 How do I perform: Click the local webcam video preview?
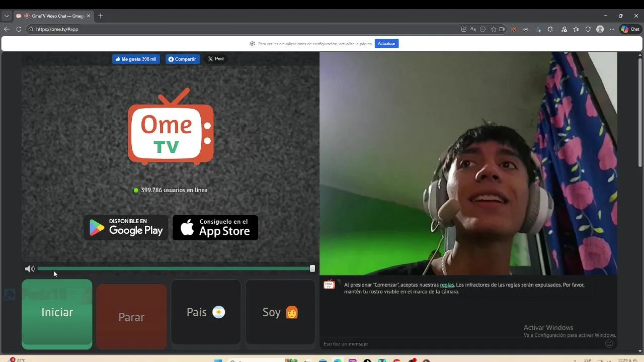468,164
